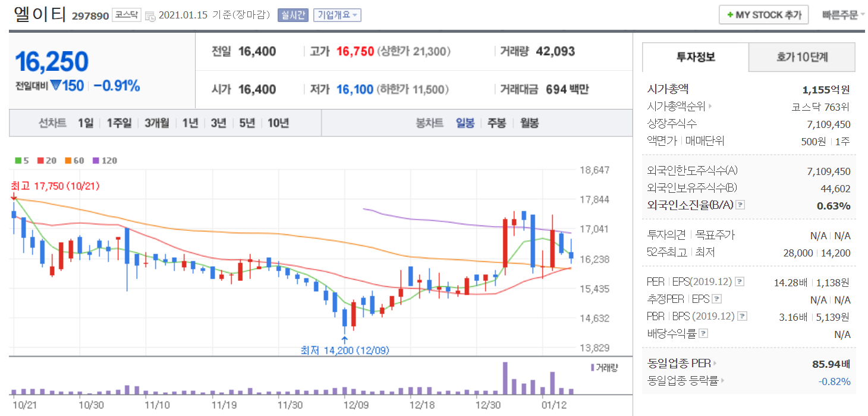
Task: Click help icon beside 추정PER | EPS
Action: 717,299
